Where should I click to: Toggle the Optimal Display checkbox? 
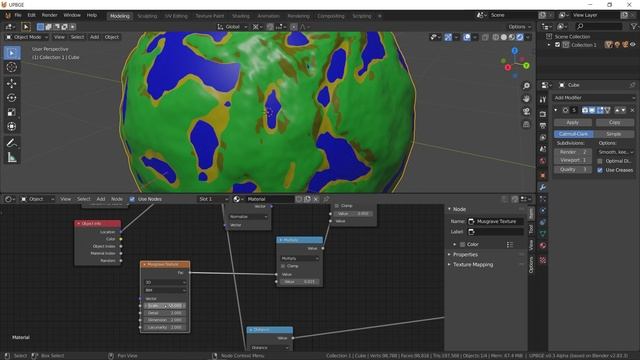[600, 161]
